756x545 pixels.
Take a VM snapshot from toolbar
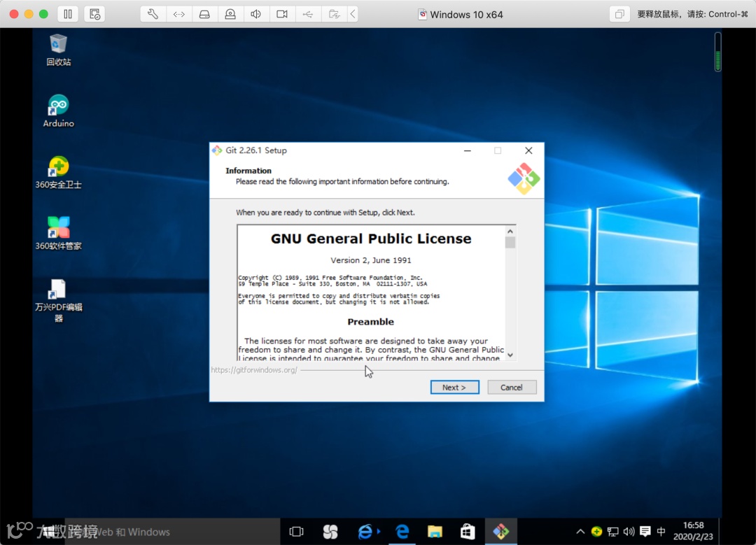pos(94,14)
